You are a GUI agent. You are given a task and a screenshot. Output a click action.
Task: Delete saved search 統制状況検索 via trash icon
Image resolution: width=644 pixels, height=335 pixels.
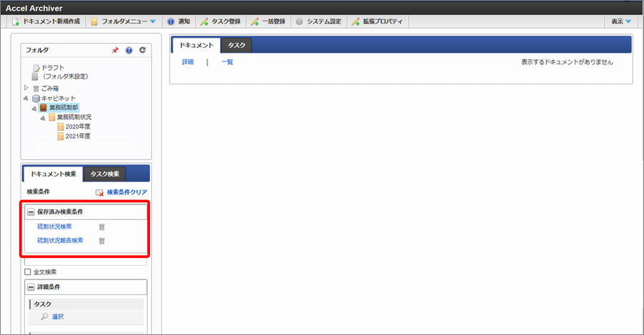tap(102, 227)
